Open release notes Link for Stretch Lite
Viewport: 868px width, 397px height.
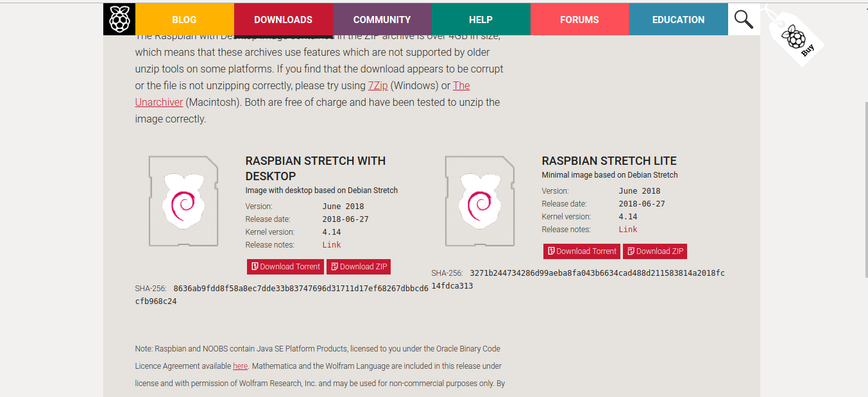point(628,230)
